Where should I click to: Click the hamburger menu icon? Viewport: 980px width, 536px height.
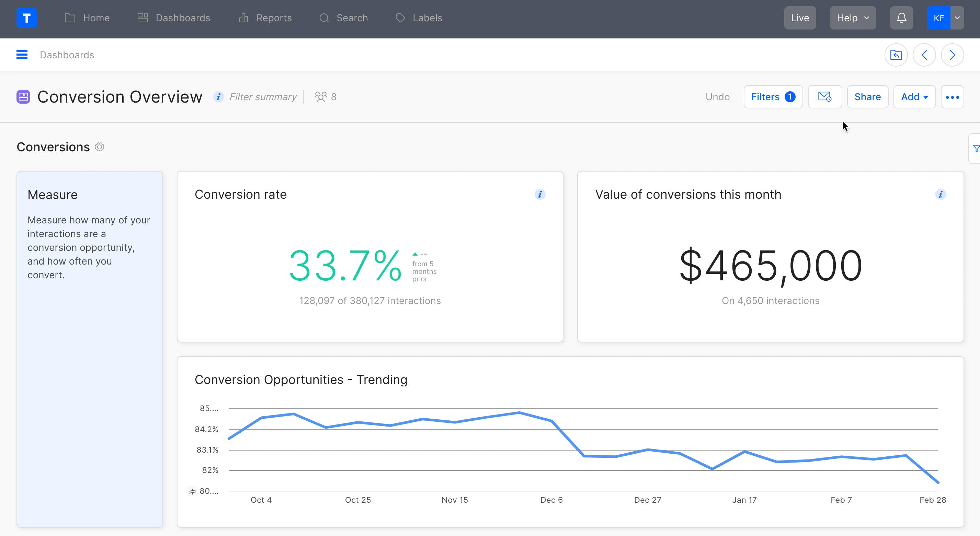[x=22, y=55]
